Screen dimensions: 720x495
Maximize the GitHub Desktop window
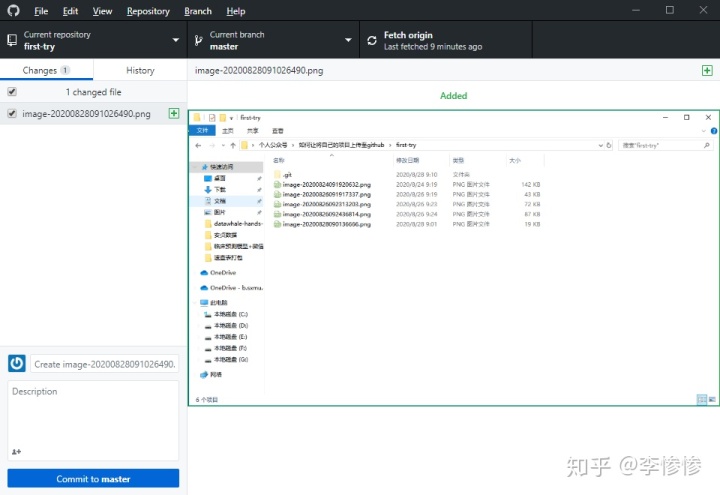click(x=670, y=10)
